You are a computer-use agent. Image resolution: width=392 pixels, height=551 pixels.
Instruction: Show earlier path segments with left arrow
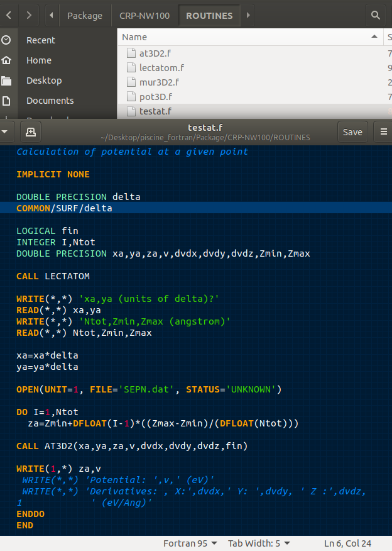[x=52, y=15]
